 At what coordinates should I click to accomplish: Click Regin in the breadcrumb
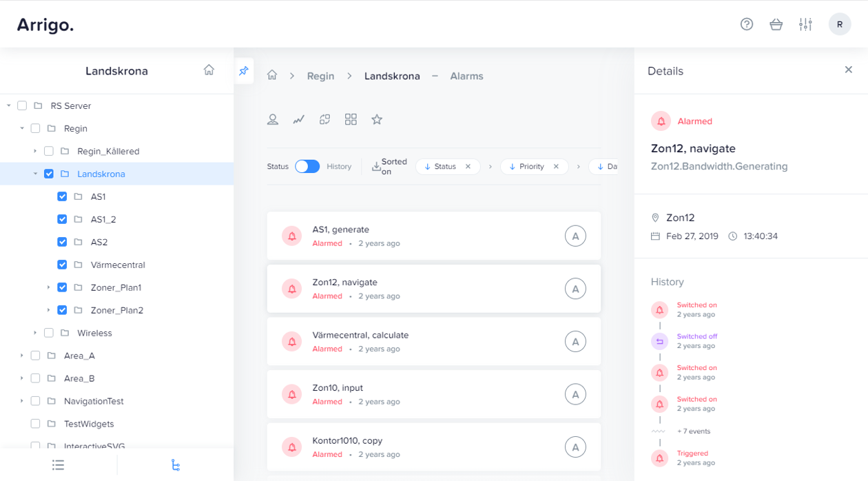[x=320, y=76]
